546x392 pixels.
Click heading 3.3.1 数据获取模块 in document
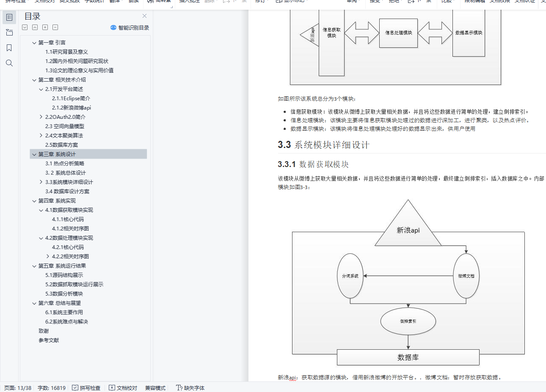coord(313,164)
